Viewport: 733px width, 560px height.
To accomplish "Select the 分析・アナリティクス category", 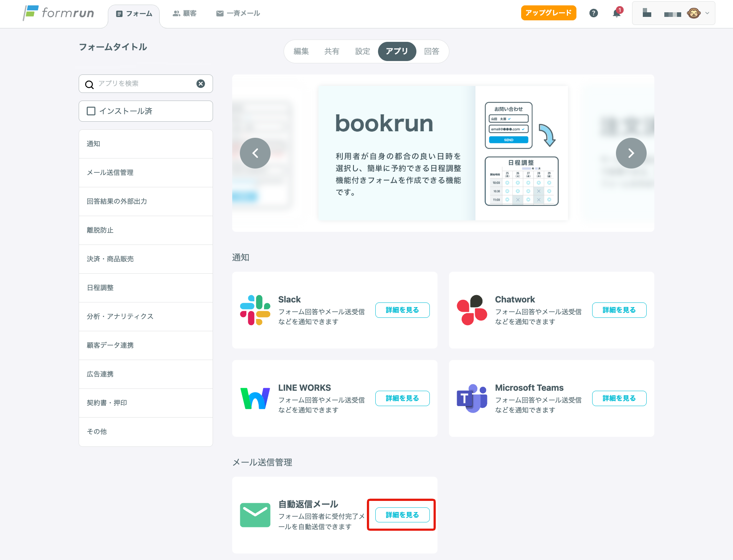I will point(146,317).
